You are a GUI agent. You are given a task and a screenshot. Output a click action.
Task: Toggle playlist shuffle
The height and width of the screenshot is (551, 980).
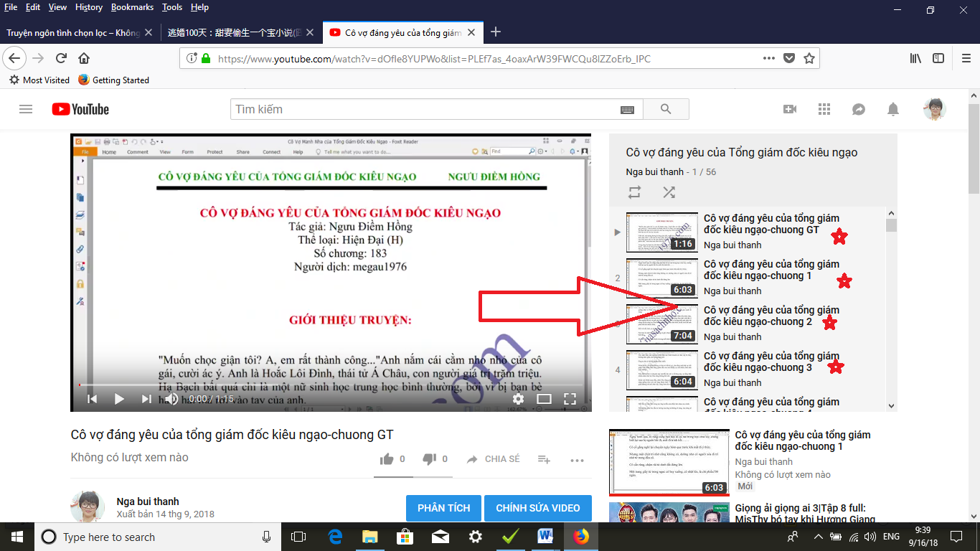669,192
